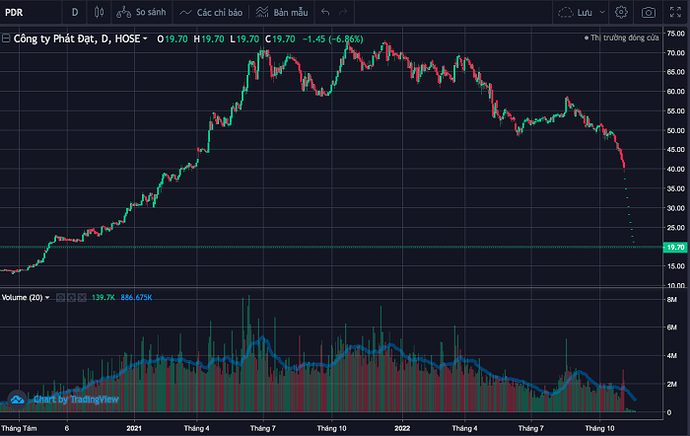Expand the Volume (20) dropdown arrow
690x436 pixels.
click(x=48, y=298)
